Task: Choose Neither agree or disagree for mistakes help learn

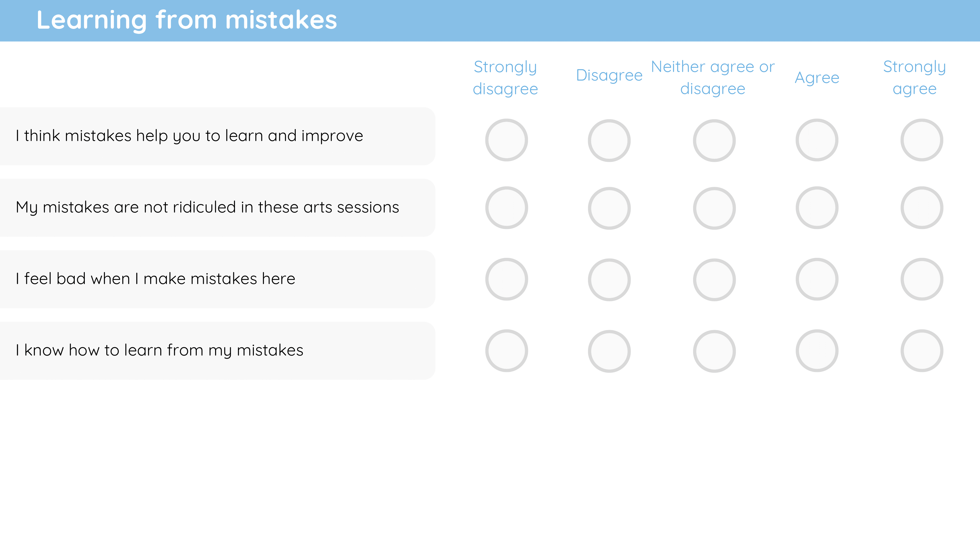Action: (x=714, y=141)
